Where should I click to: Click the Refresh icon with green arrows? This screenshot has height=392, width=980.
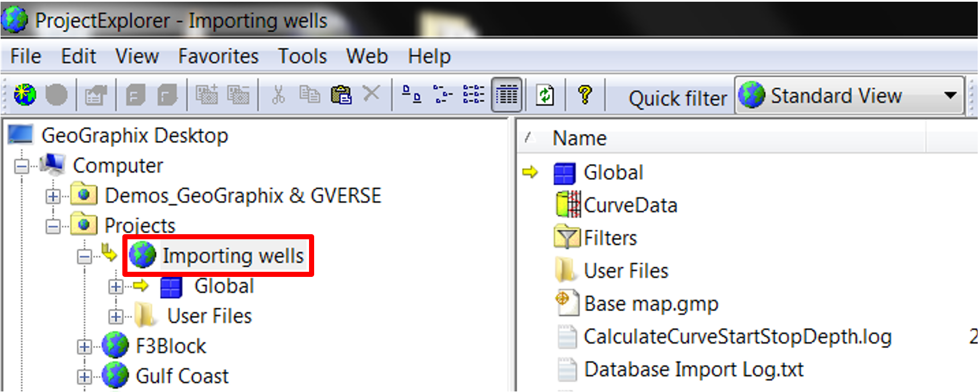[545, 95]
